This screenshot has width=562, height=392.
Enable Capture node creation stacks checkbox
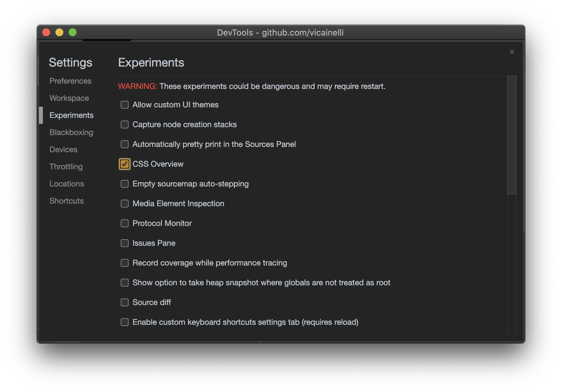pos(125,125)
